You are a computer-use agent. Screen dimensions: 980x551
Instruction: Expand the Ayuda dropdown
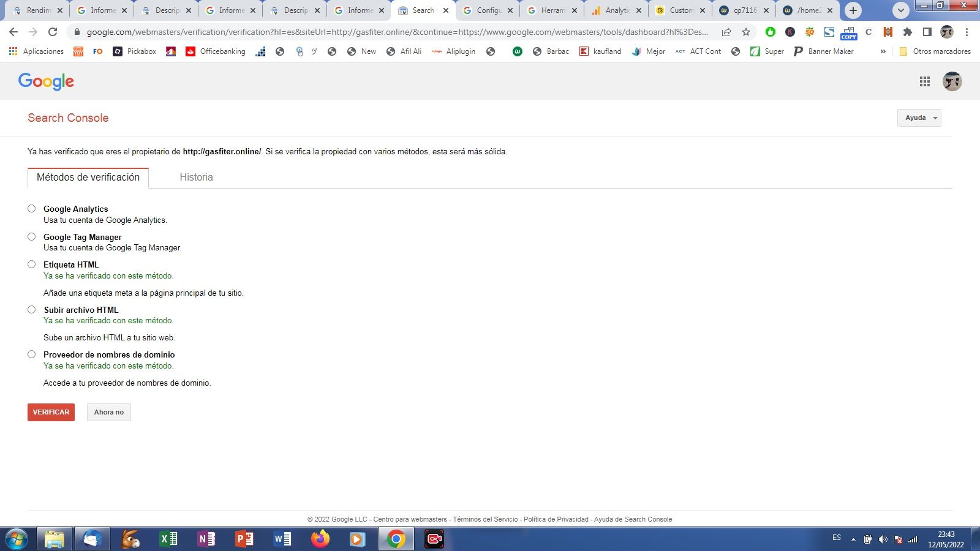pos(919,118)
